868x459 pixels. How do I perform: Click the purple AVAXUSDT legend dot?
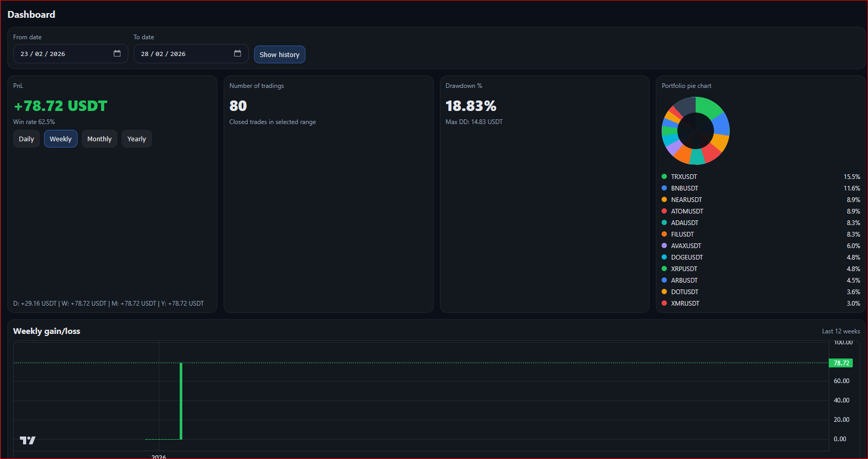664,246
